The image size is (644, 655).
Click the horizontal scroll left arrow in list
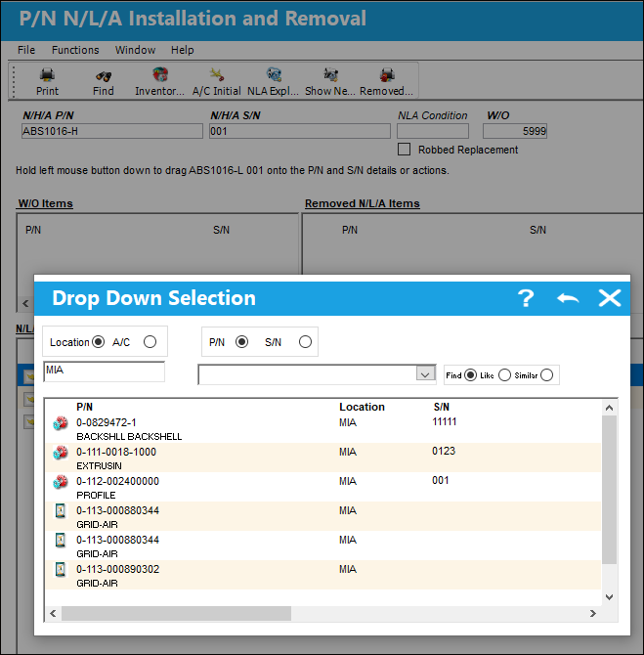[53, 613]
